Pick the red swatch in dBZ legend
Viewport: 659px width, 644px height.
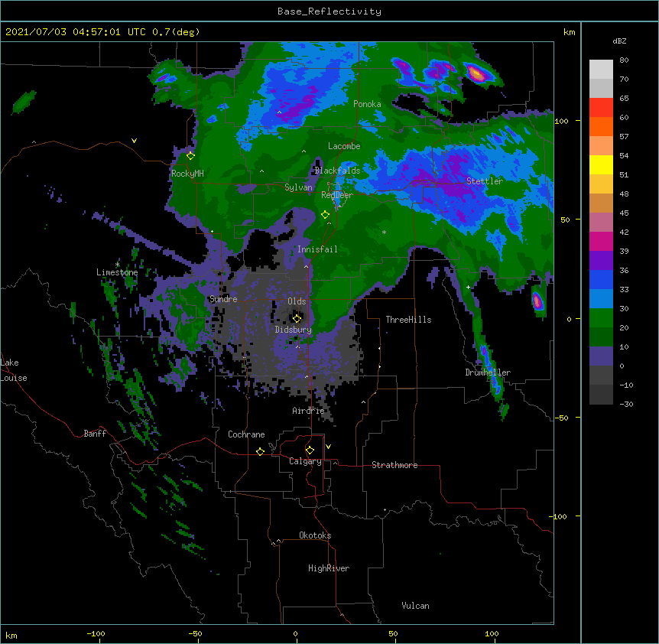coord(601,108)
